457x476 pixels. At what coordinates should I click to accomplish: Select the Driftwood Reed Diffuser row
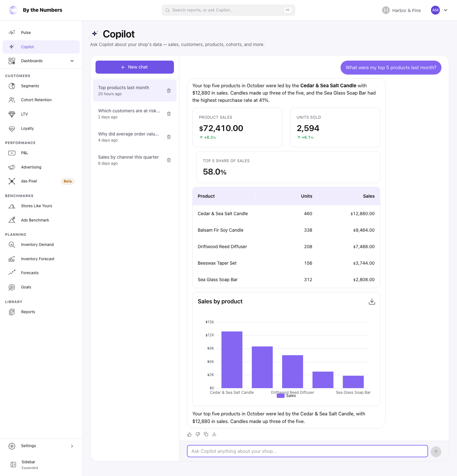286,247
